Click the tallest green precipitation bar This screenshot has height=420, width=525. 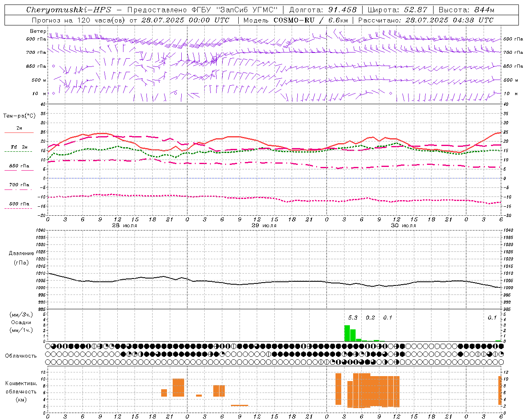pyautogui.click(x=347, y=333)
